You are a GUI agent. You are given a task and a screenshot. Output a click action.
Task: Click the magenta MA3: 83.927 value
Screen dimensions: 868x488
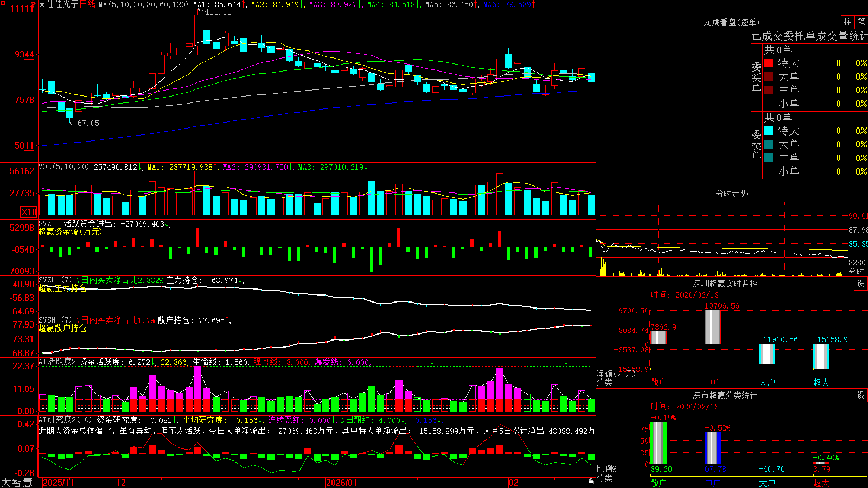[333, 4]
